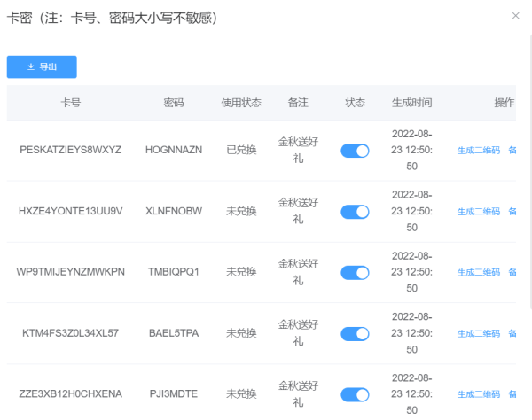Click the 已兑换 status in first row
532x420 pixels.
pyautogui.click(x=241, y=151)
